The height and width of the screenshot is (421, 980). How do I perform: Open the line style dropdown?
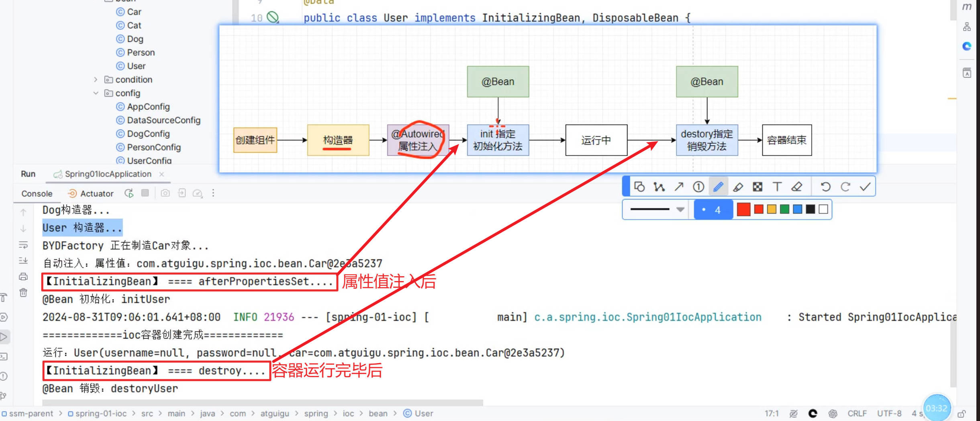680,209
